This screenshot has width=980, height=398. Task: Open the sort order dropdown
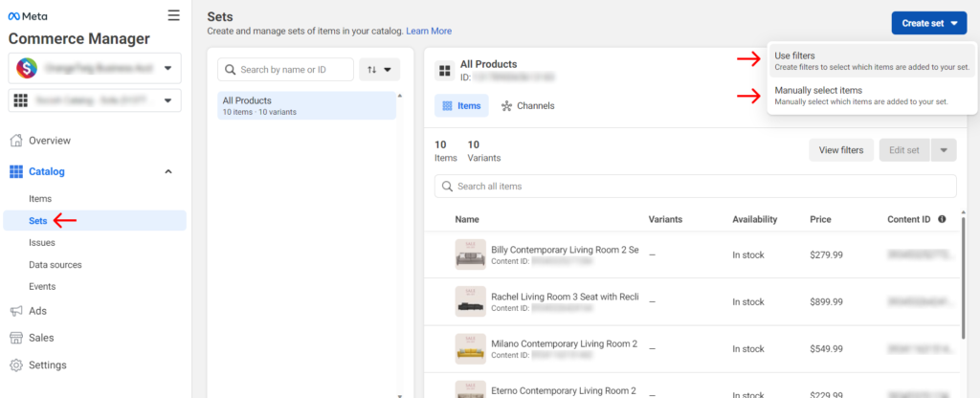pos(379,69)
